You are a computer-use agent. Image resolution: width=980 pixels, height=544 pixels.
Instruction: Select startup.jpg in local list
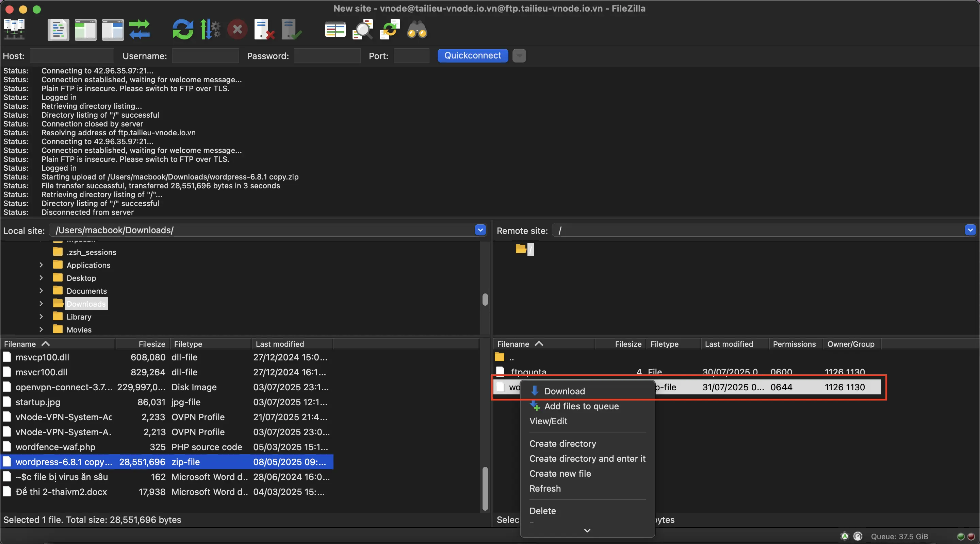(167, 402)
